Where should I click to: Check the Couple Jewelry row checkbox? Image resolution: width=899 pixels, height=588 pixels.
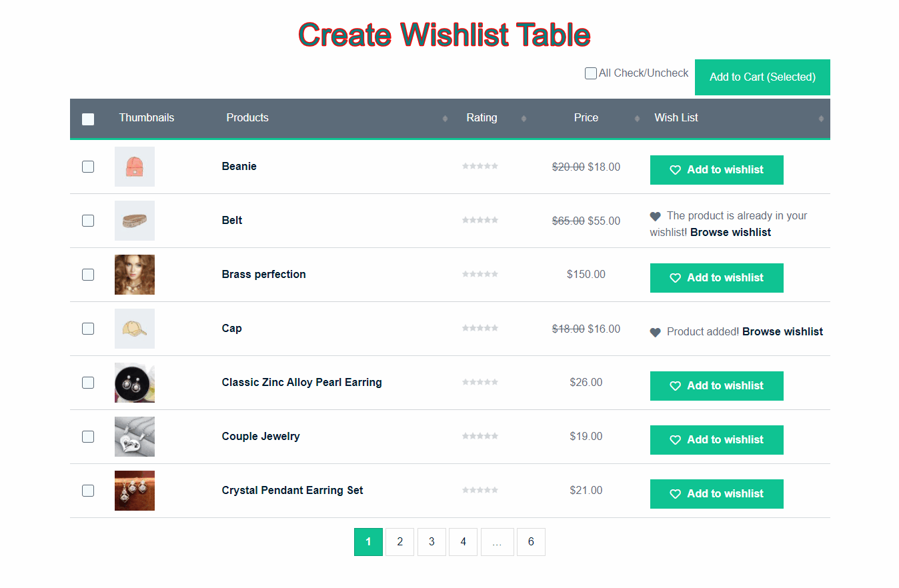(x=88, y=437)
